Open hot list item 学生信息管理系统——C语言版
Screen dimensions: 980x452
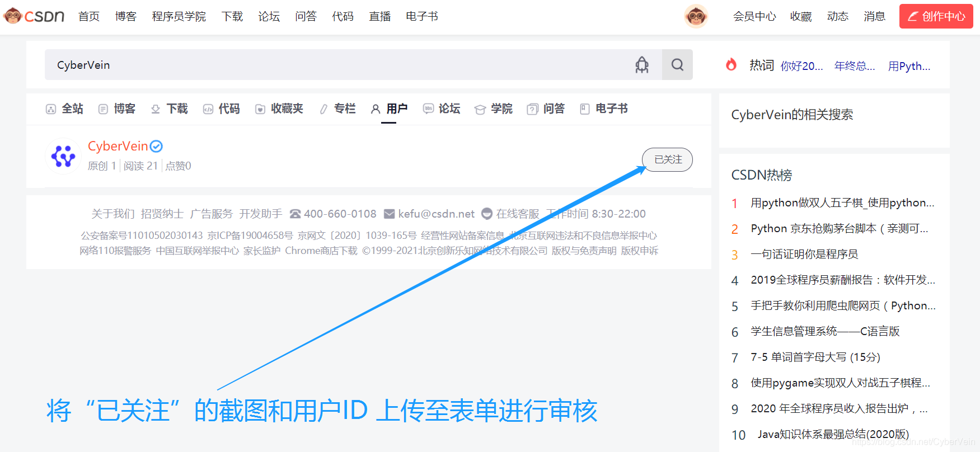[825, 331]
